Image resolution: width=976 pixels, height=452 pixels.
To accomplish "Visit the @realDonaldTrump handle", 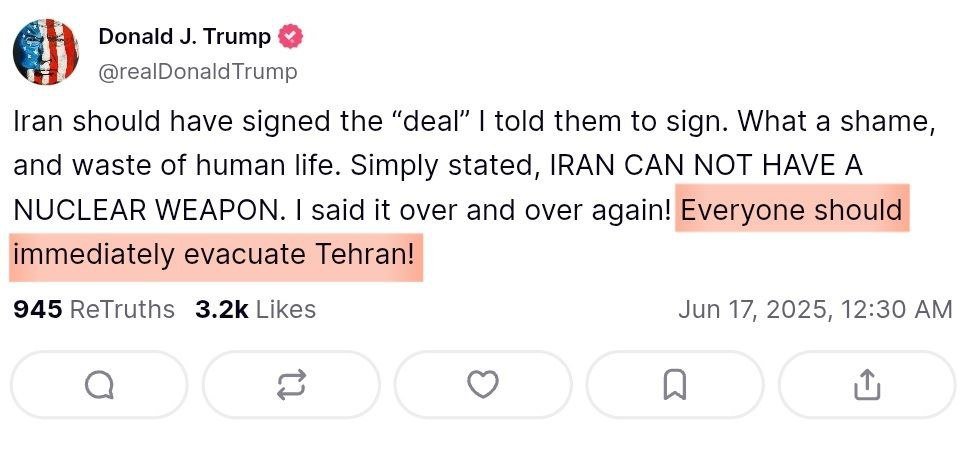I will 198,72.
